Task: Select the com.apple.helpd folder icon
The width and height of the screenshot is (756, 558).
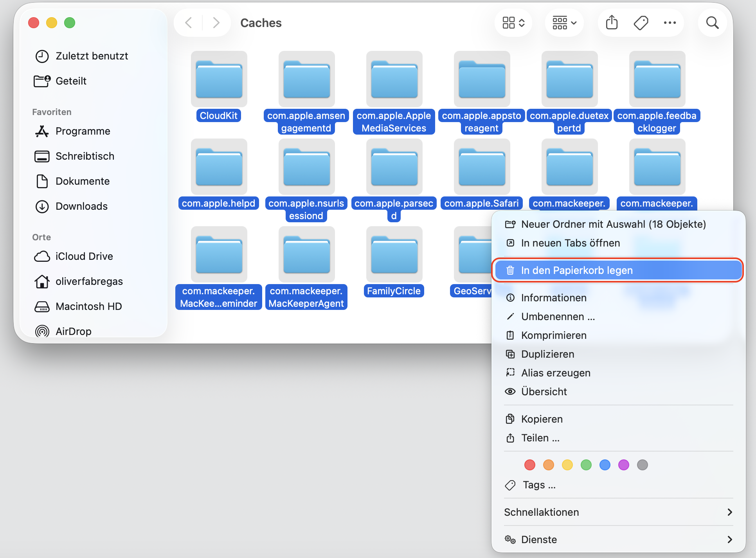Action: pos(219,167)
